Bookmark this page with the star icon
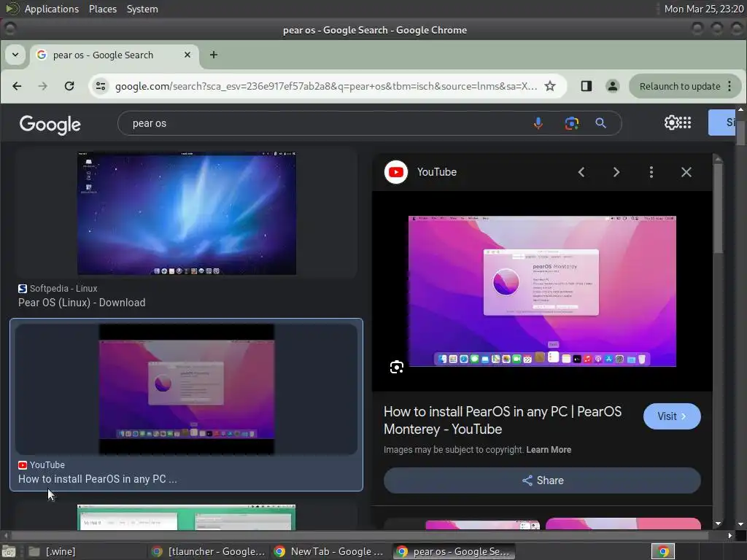The image size is (747, 560). tap(550, 86)
